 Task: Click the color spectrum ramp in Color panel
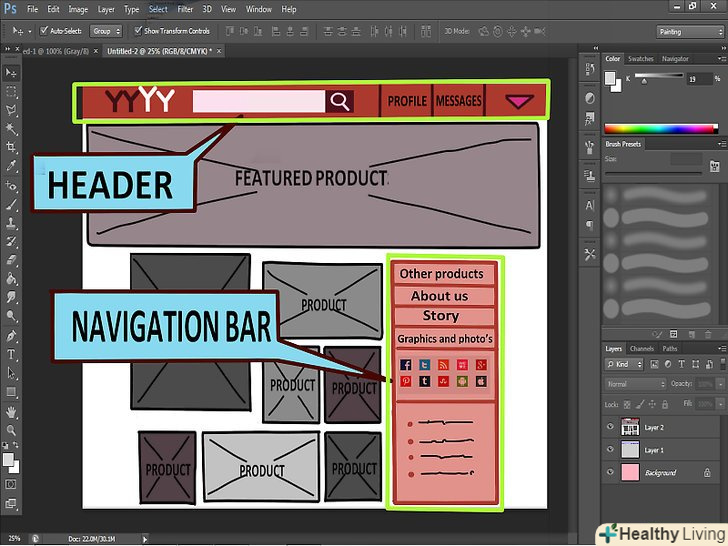[x=660, y=128]
